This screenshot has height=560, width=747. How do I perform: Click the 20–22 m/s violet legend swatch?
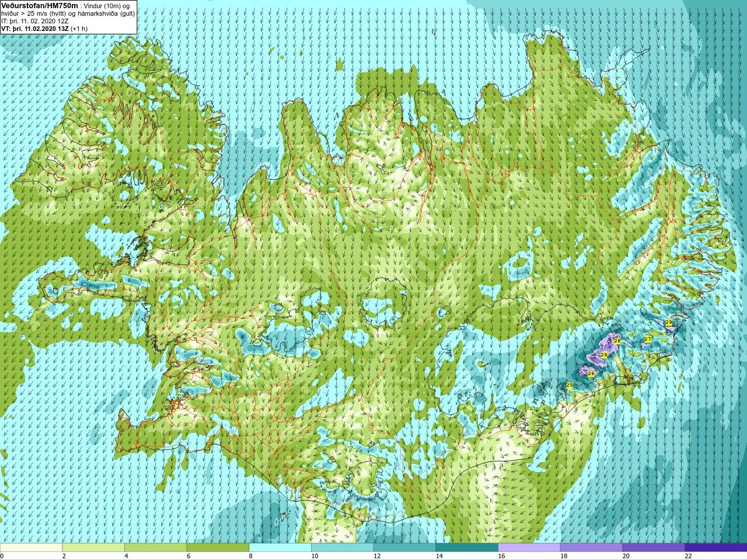coord(654,548)
